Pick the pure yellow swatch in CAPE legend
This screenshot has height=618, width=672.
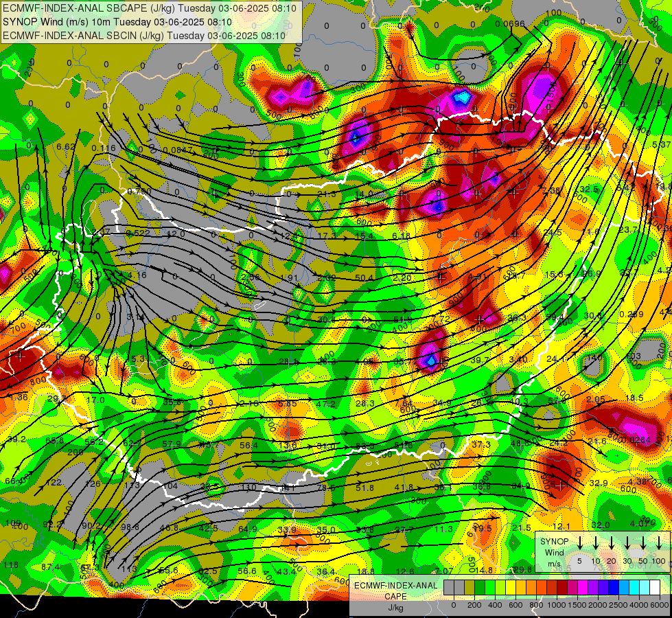[511, 587]
